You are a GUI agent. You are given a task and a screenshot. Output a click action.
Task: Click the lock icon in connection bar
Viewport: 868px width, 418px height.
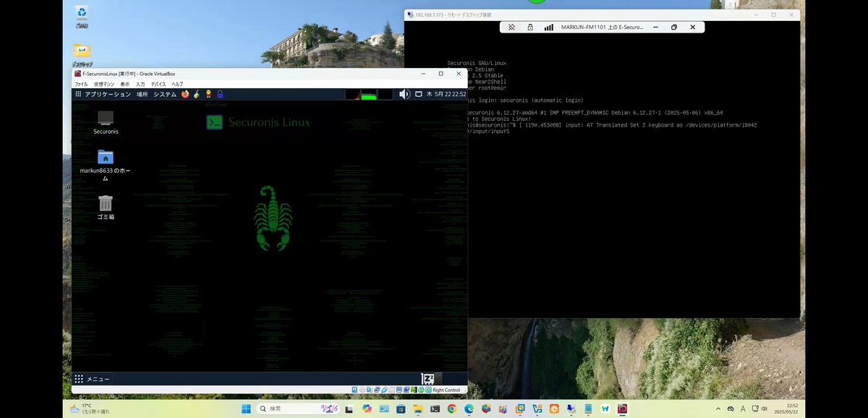pyautogui.click(x=530, y=27)
